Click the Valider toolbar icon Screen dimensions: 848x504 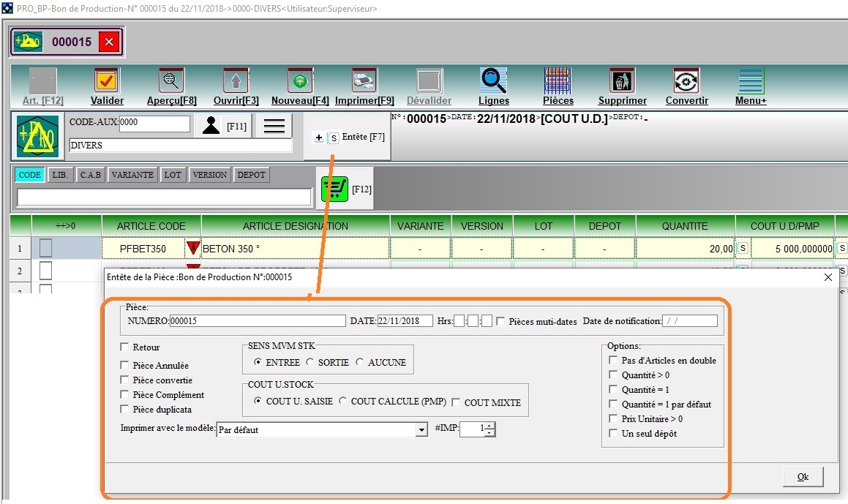pos(107,80)
